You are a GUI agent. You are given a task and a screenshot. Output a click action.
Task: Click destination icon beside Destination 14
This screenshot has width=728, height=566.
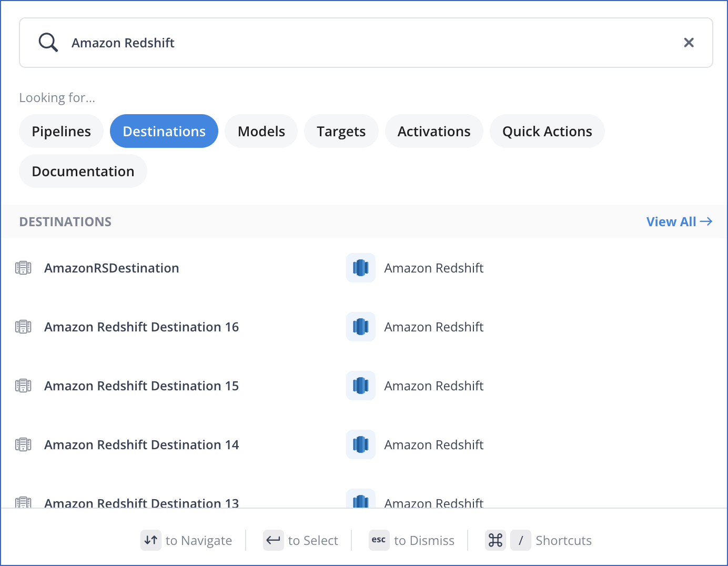point(23,444)
